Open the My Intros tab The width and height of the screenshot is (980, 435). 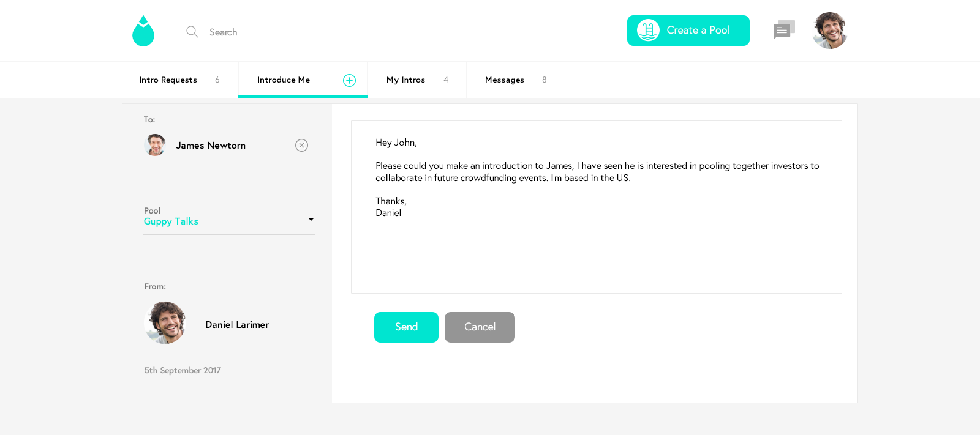pyautogui.click(x=417, y=80)
